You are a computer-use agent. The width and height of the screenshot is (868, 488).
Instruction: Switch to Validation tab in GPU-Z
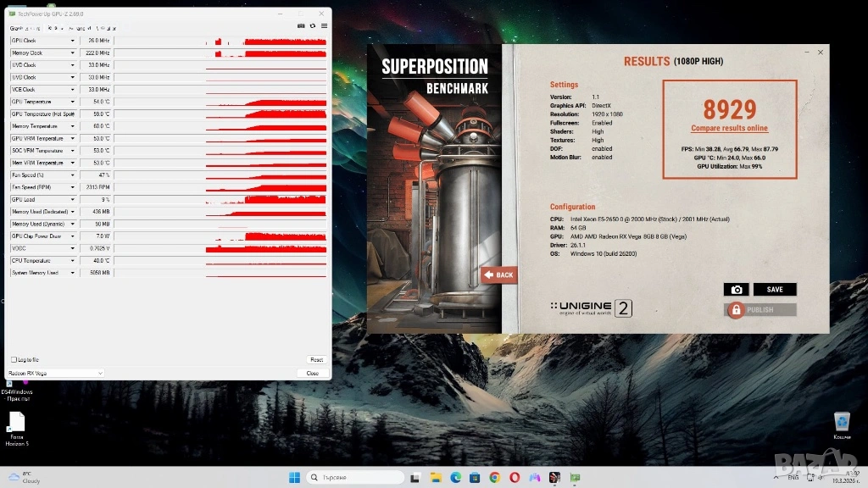(x=106, y=28)
